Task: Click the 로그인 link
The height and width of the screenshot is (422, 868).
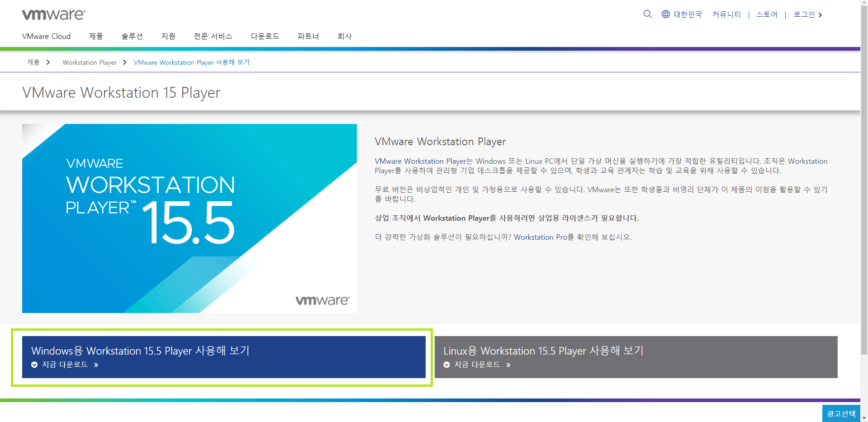Action: coord(804,14)
